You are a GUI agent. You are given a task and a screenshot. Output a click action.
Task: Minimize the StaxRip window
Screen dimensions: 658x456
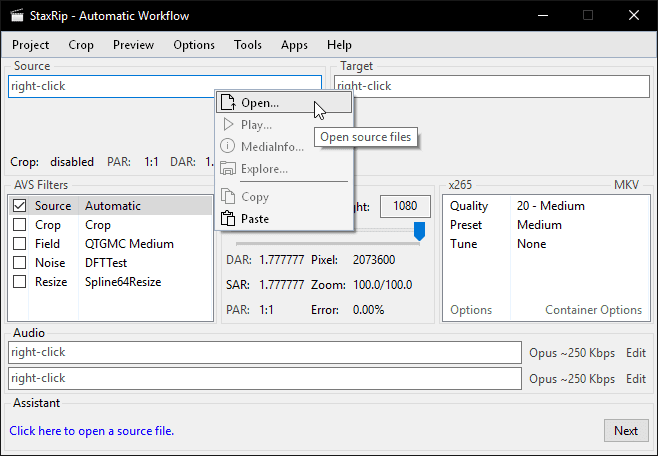click(543, 15)
